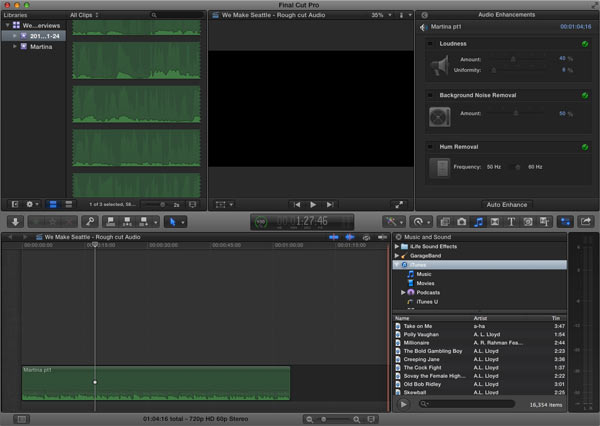600x426 pixels.
Task: Preview selected song with play button
Action: [403, 404]
